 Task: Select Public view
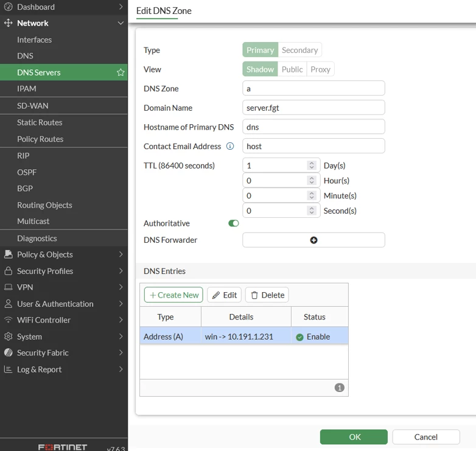[292, 69]
